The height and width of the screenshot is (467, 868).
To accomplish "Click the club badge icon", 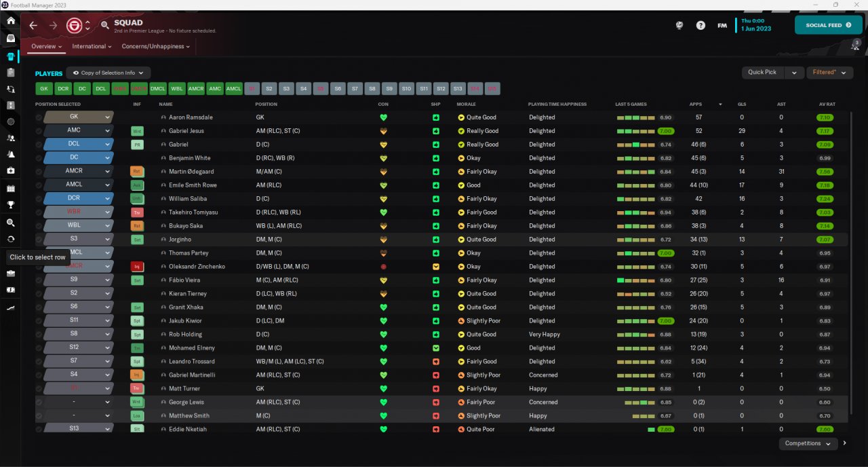I will tap(74, 26).
